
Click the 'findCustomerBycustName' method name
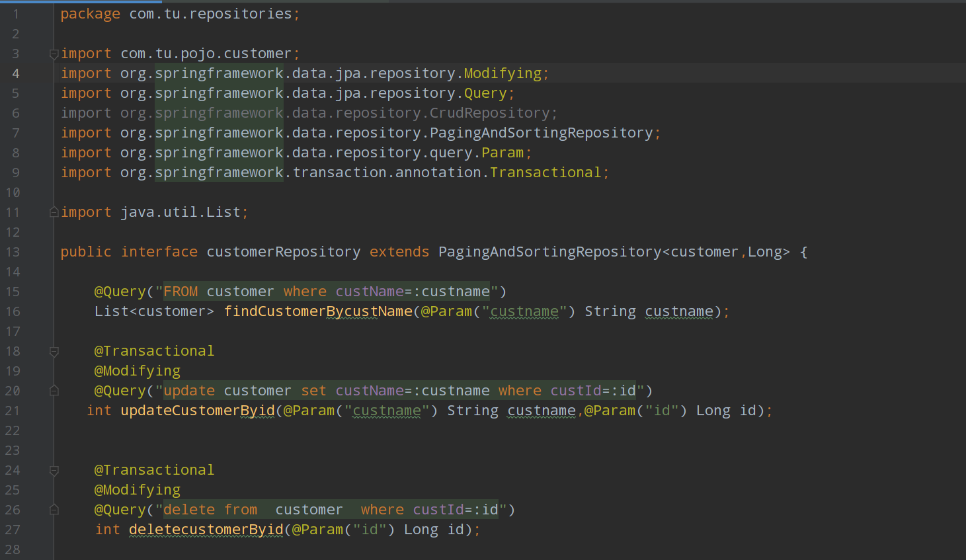click(318, 311)
